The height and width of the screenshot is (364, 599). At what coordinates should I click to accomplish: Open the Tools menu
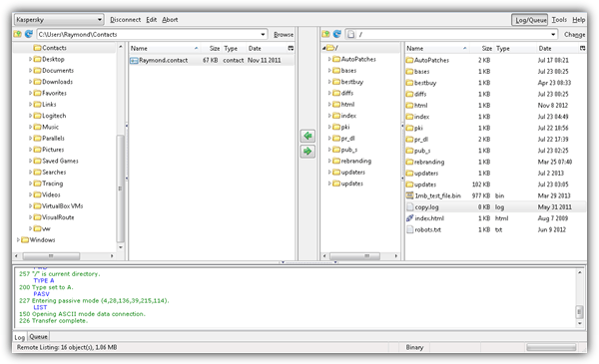click(x=559, y=20)
